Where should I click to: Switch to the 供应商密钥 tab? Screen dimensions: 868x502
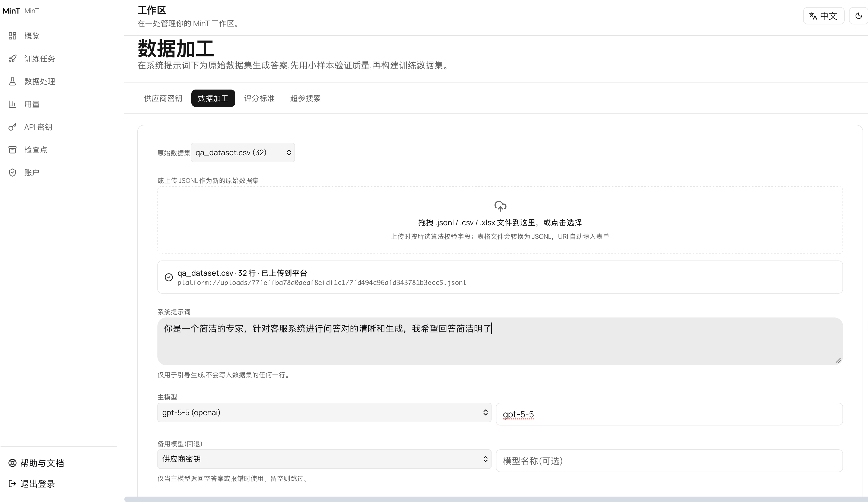(163, 99)
